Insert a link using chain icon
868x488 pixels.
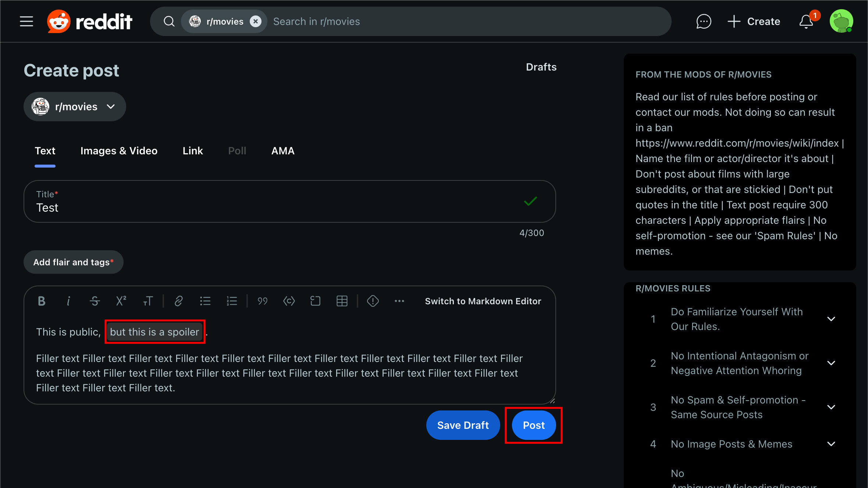pos(179,301)
